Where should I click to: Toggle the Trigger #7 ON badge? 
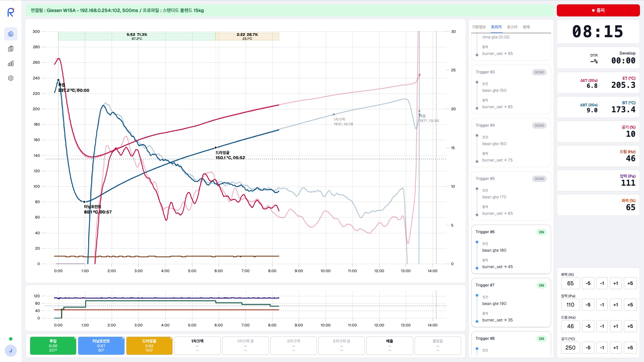click(x=541, y=286)
